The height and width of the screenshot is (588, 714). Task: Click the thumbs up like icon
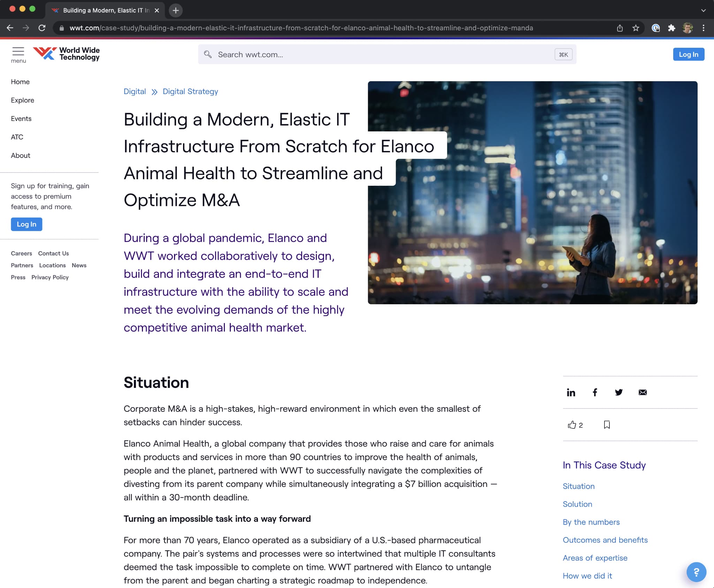[x=571, y=424]
